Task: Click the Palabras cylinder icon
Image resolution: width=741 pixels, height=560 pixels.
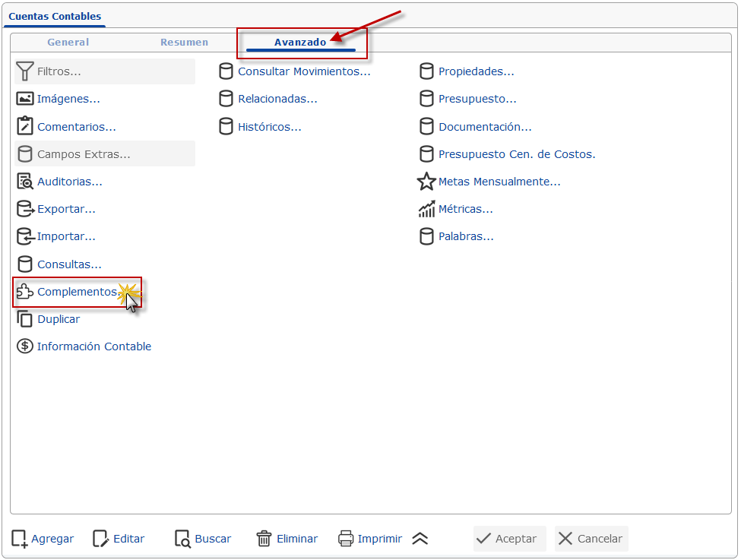Action: tap(426, 236)
